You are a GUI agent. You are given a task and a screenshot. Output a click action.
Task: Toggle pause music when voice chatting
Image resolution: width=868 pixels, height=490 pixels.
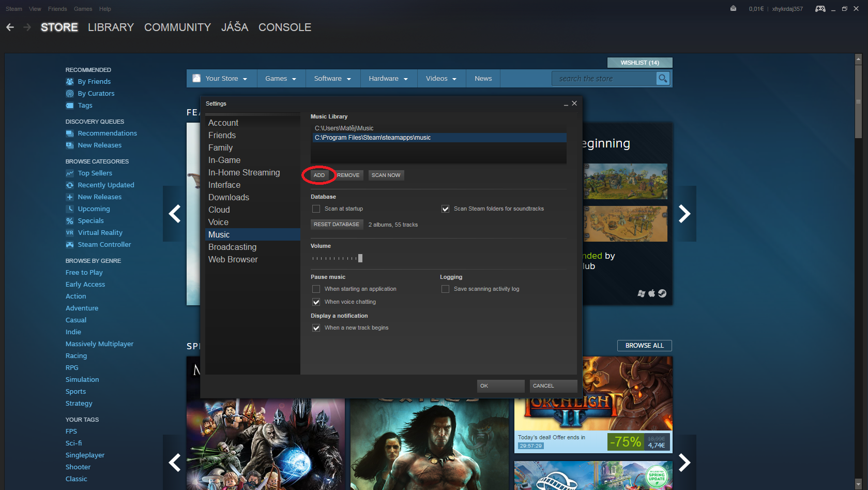[x=316, y=302]
